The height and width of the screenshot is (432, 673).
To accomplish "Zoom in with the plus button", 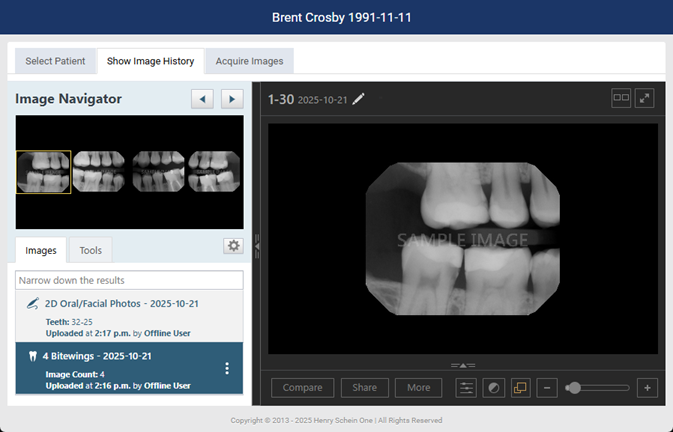I will pyautogui.click(x=647, y=388).
